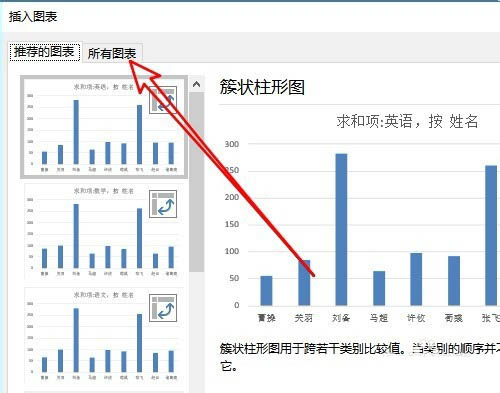The image size is (500, 393).
Task: Choose the 求和项:英语 chart thumbnail
Action: tap(104, 127)
